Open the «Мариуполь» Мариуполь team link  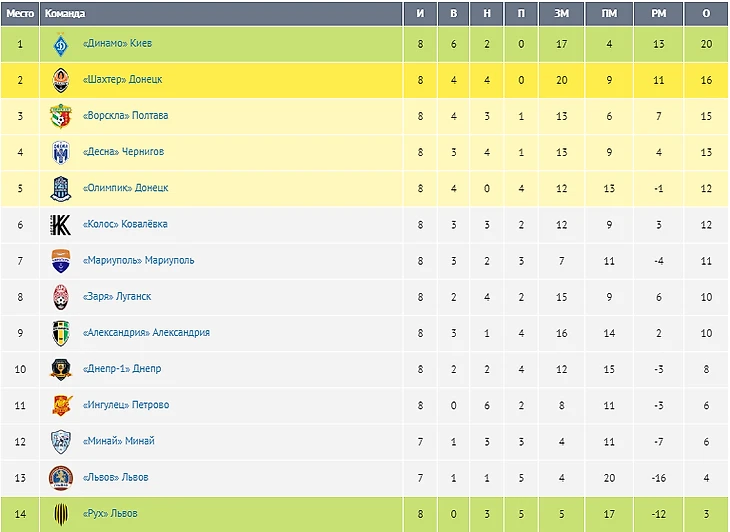click(x=138, y=260)
